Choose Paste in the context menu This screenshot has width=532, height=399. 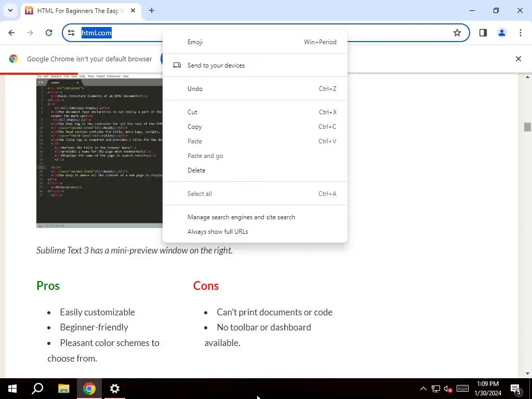[255, 141]
